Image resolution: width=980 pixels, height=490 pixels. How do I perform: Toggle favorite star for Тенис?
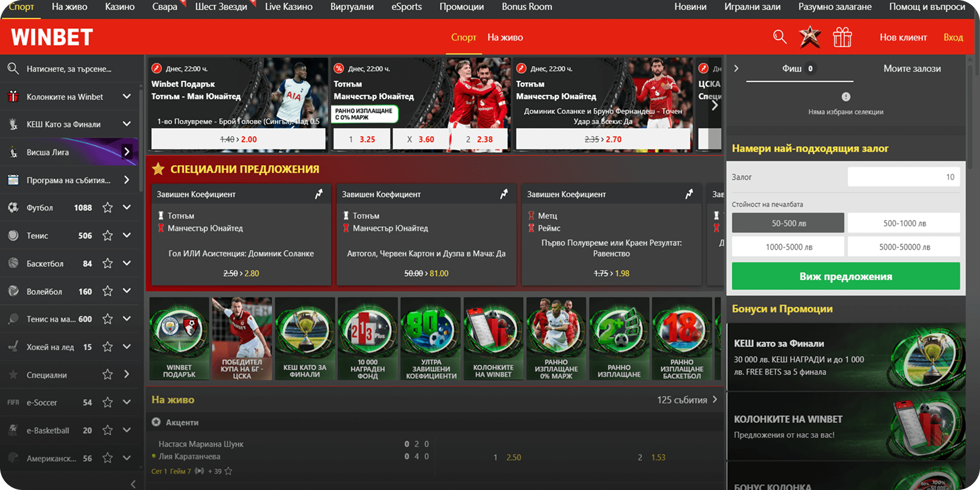[107, 236]
